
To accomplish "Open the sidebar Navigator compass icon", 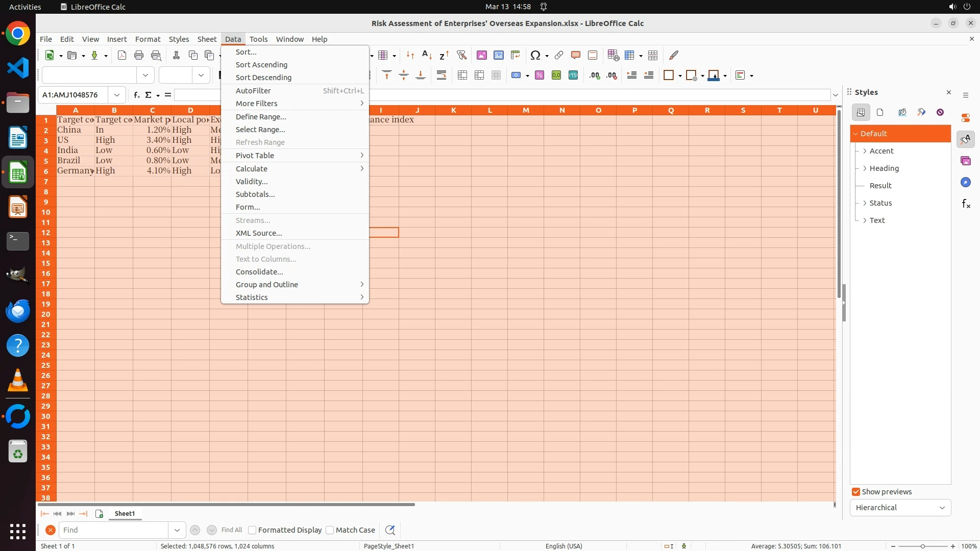I will 965,183.
